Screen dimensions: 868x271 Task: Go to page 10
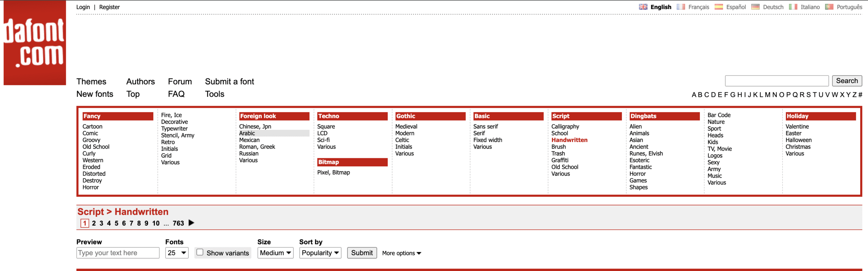pos(156,223)
